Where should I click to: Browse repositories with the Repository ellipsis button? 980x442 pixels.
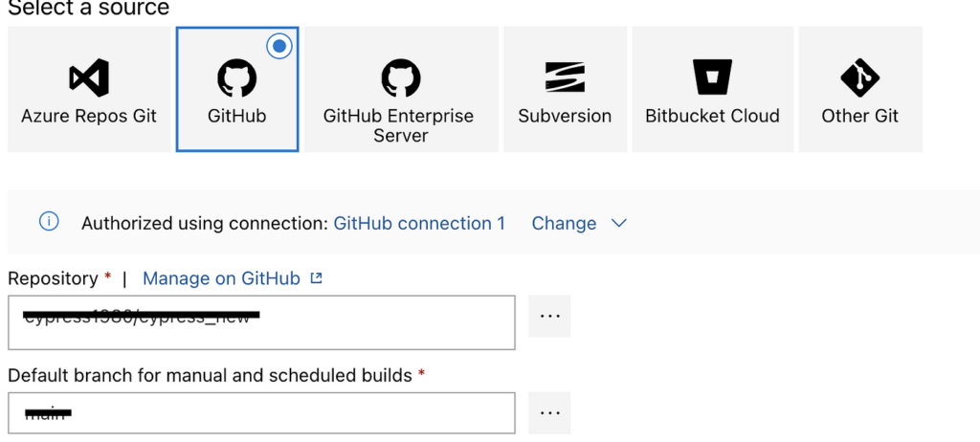(x=549, y=316)
